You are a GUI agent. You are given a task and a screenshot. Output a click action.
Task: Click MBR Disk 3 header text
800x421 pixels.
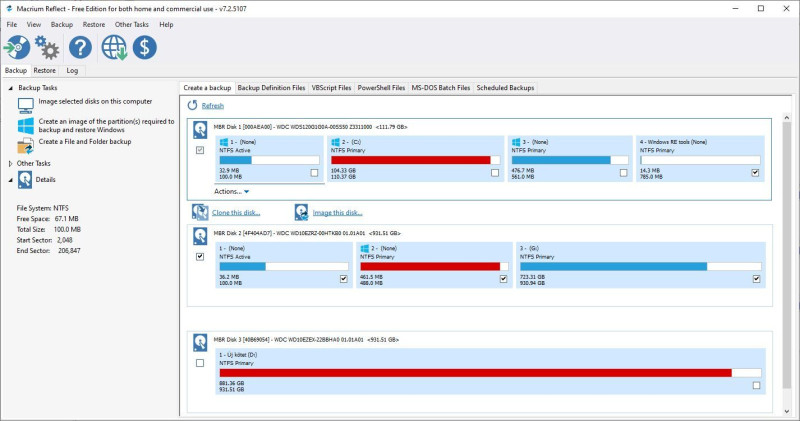(x=306, y=339)
